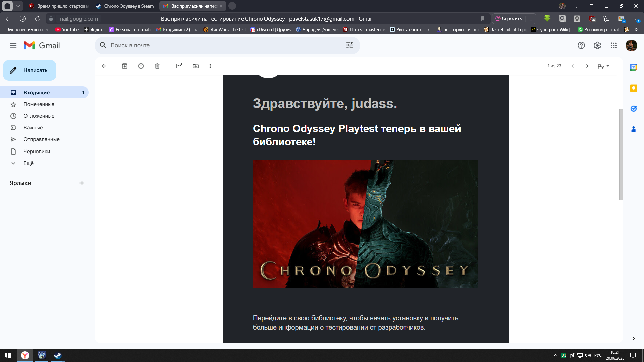Bookmark the page in address bar
The image size is (644, 362).
tap(483, 19)
